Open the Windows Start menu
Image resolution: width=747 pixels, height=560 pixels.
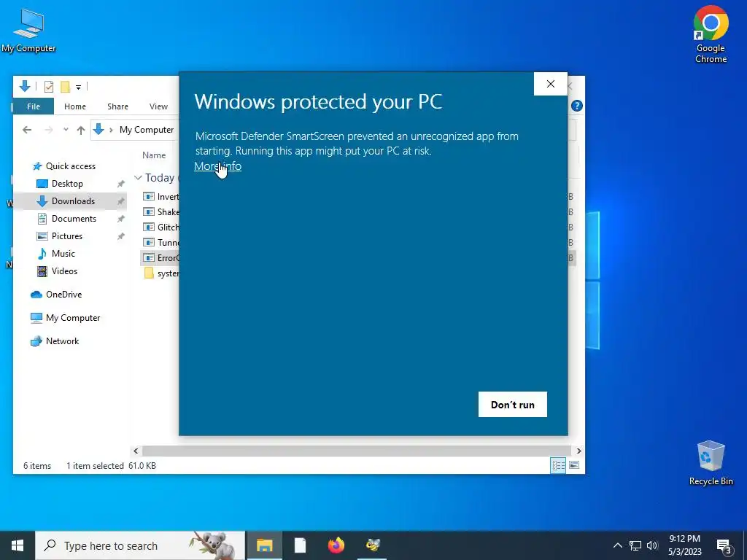(x=18, y=545)
